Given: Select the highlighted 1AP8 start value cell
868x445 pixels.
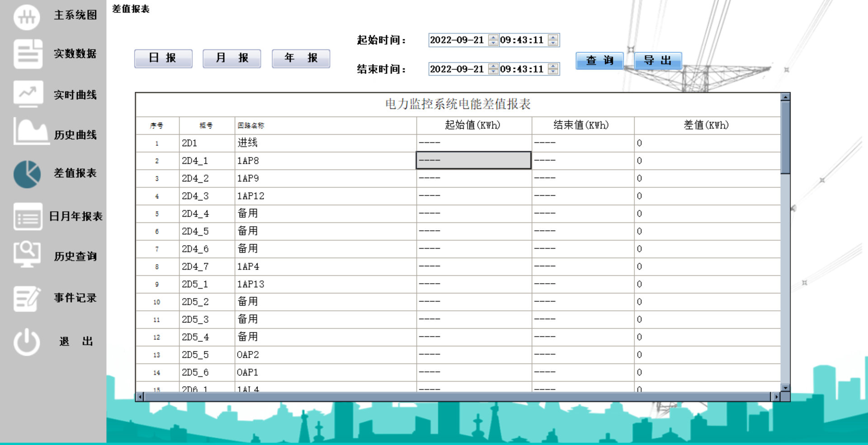Looking at the screenshot, I should [473, 160].
